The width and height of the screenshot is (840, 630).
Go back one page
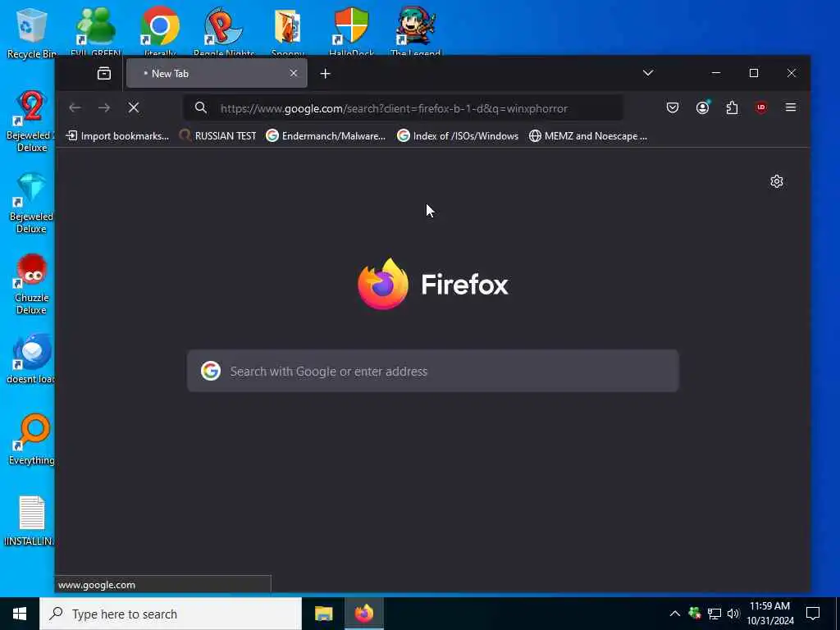pos(75,107)
